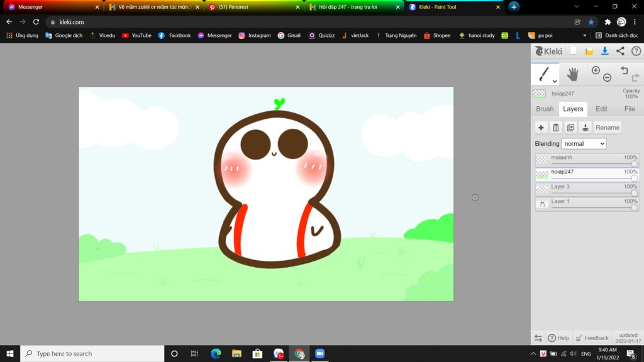
Task: Flip the toolbar panel to other side
Action: [x=538, y=337]
